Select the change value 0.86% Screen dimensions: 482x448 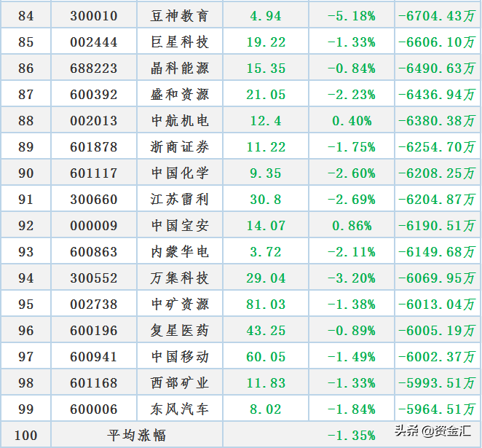coord(352,226)
